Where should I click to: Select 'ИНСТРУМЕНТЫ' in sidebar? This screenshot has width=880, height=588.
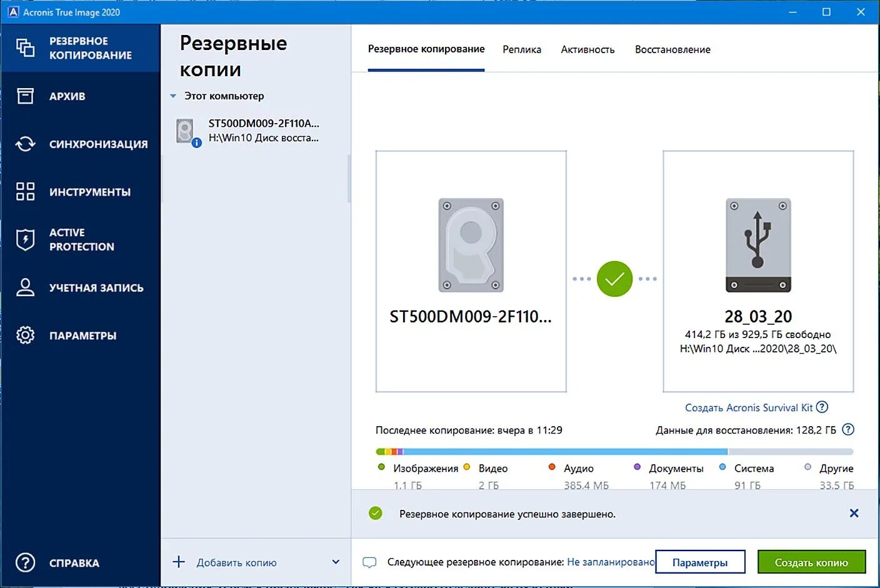[81, 191]
